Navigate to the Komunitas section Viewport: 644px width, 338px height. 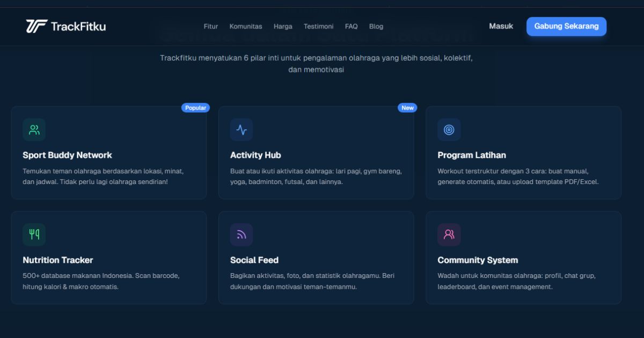246,26
